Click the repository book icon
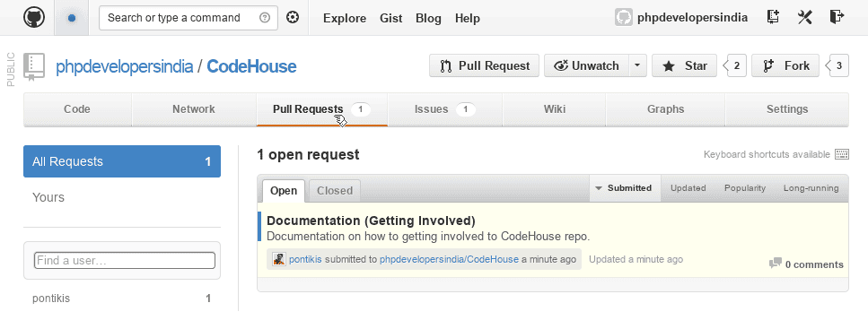The width and height of the screenshot is (868, 329). 34,67
